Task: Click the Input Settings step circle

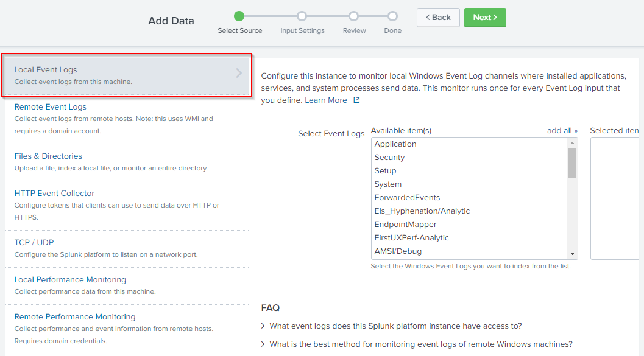Action: pyautogui.click(x=302, y=16)
